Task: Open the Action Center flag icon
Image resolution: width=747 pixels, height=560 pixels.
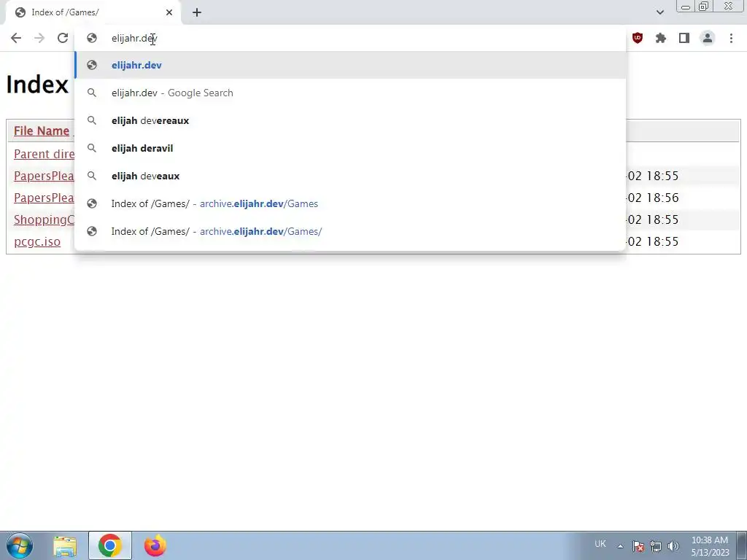Action: (638, 546)
